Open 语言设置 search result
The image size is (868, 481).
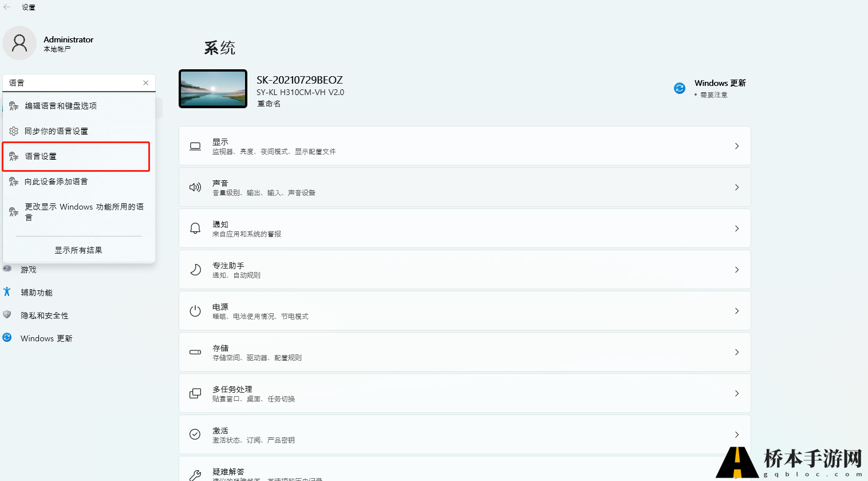76,156
